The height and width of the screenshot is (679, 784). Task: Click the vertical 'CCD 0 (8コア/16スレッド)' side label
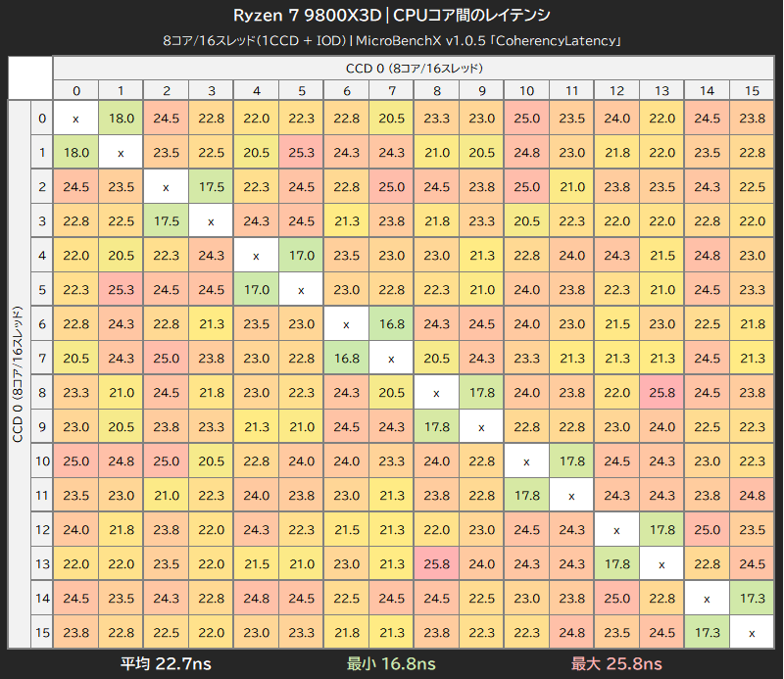tap(19, 374)
